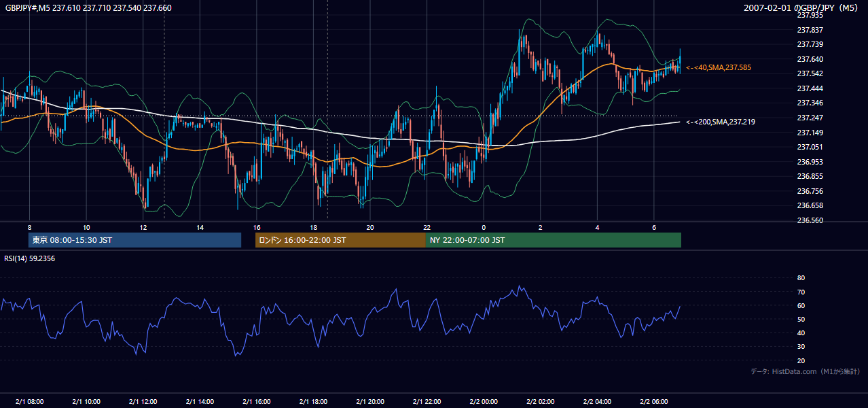Click RSI axis level 30
Image resolution: width=868 pixels, height=408 pixels.
(x=801, y=347)
